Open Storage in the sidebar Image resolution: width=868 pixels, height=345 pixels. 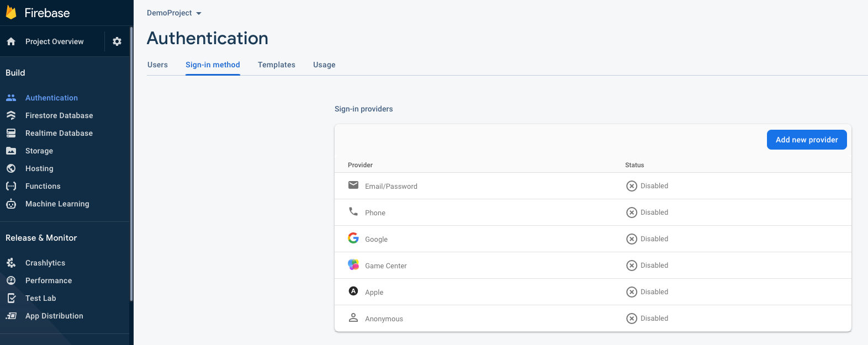pos(39,151)
